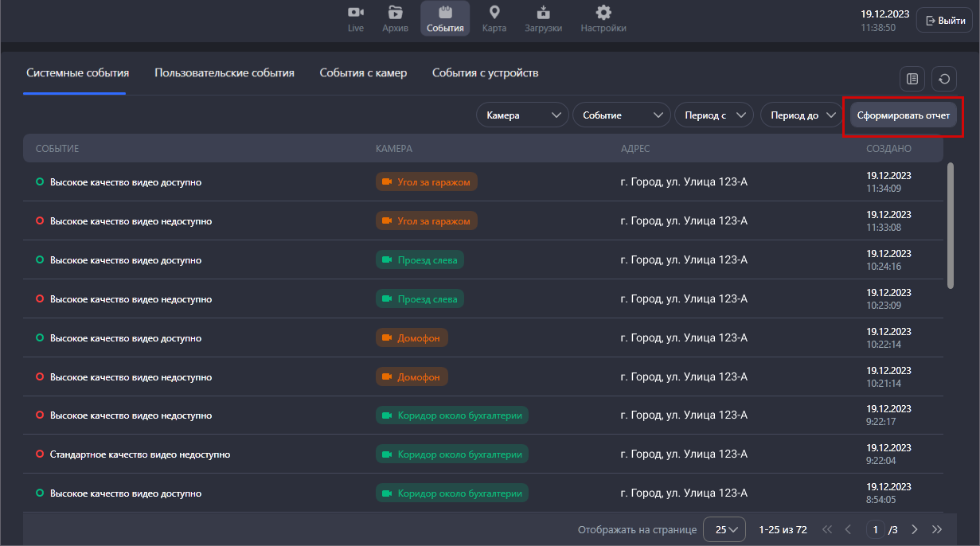Screen dimensions: 980x546
Task: Click the refresh events icon
Action: [944, 79]
